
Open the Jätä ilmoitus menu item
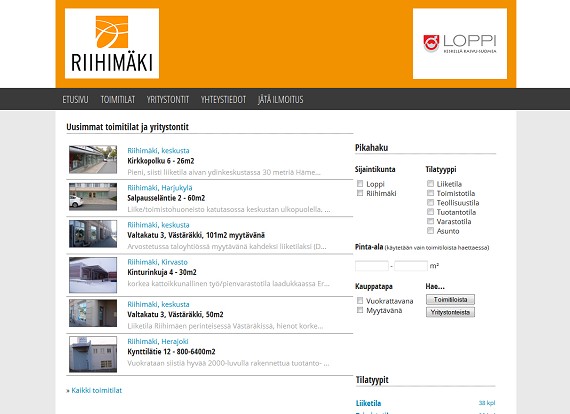click(x=281, y=99)
